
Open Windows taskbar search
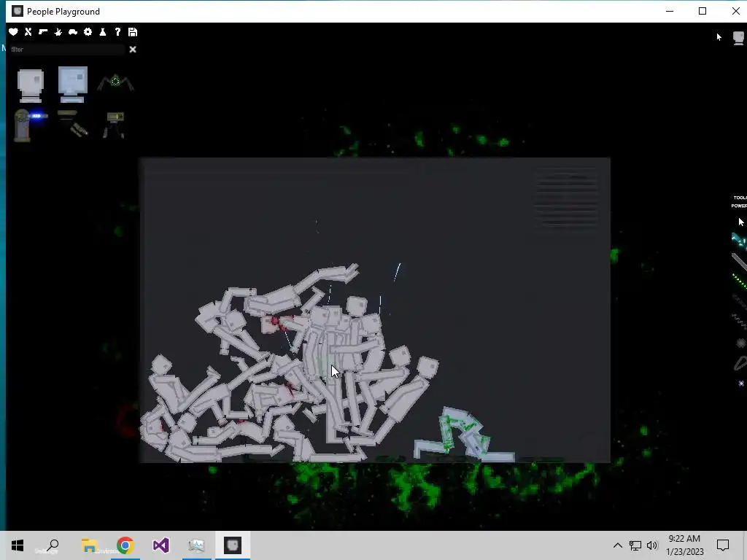pos(52,545)
